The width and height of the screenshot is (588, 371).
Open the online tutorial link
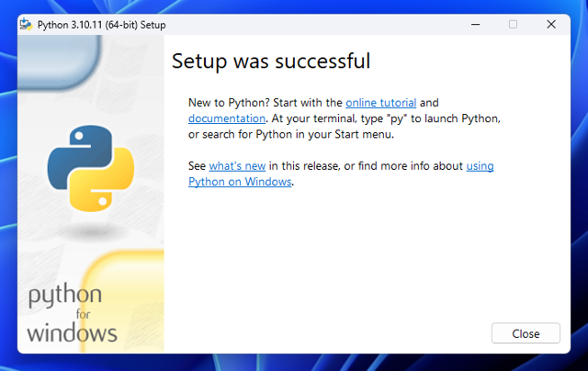[x=380, y=103]
